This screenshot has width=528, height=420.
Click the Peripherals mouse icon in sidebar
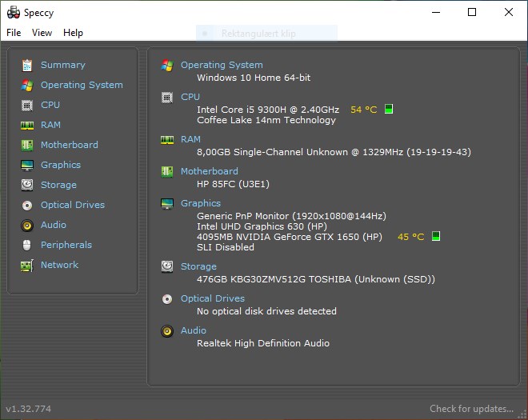[27, 245]
